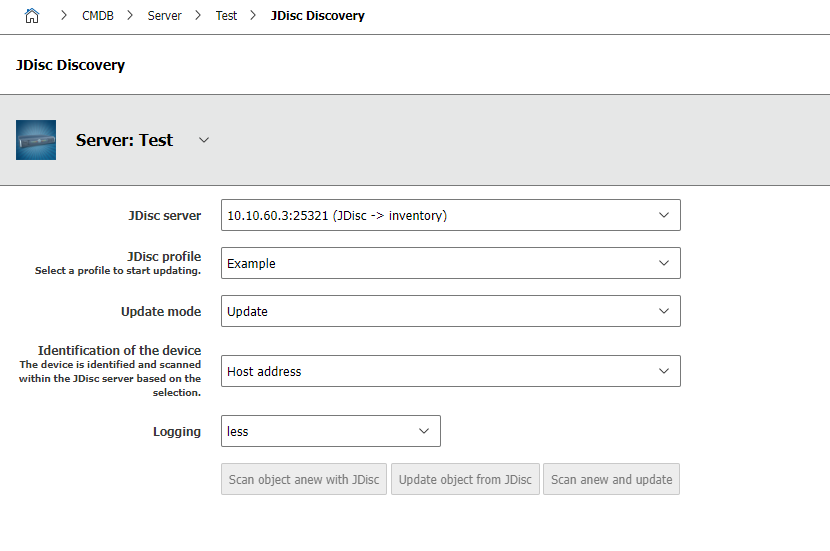Open the Server breadcrumb link

tap(164, 16)
